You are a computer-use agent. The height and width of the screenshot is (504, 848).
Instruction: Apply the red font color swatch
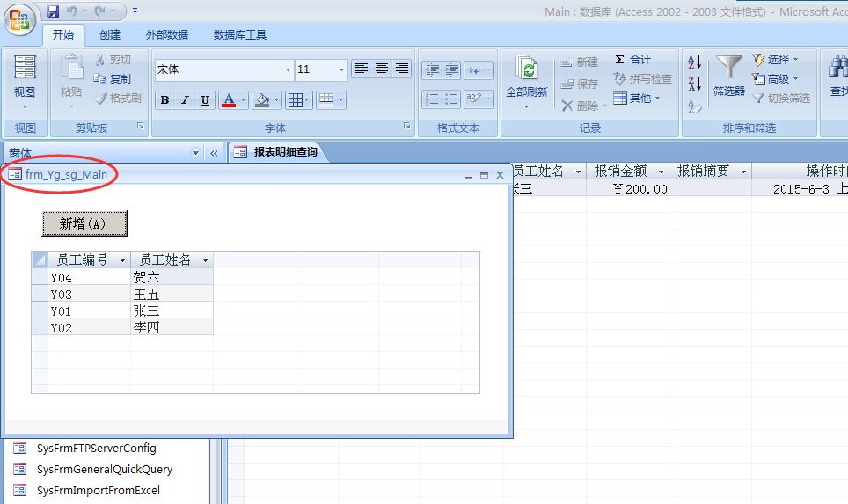(229, 100)
